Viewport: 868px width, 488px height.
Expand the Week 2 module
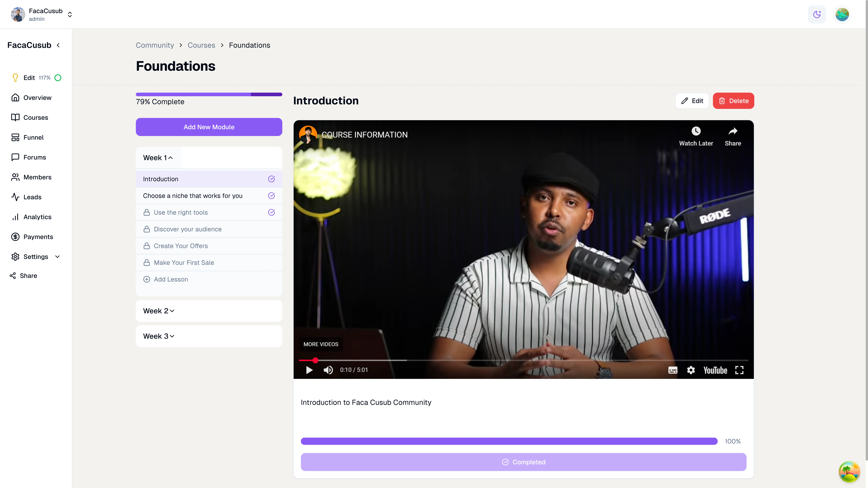click(209, 311)
